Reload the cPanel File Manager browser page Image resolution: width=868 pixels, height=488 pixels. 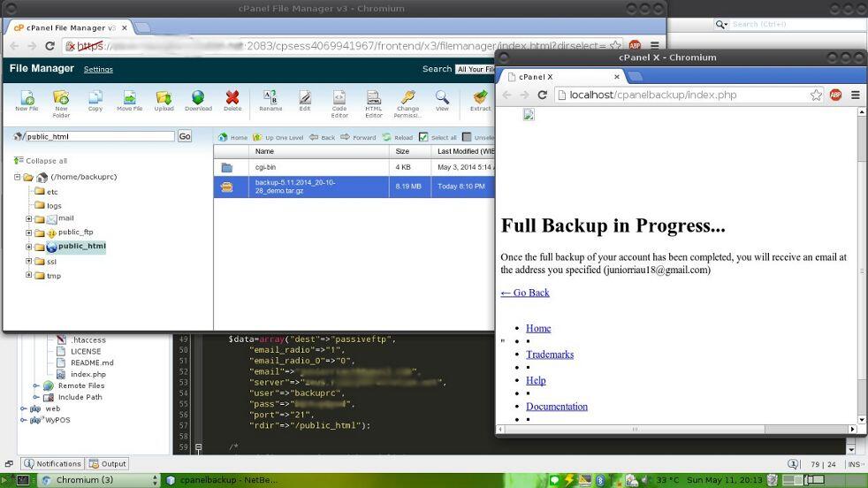(49, 46)
